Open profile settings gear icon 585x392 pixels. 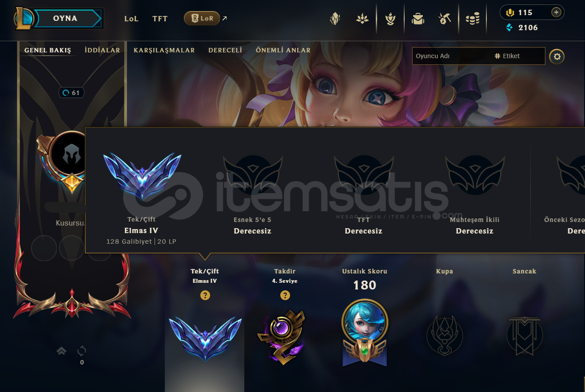557,56
